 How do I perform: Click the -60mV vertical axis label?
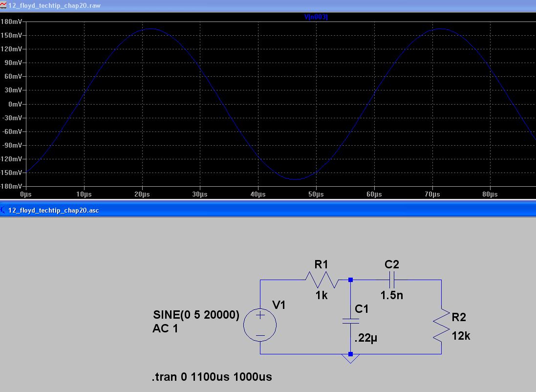tap(12, 131)
